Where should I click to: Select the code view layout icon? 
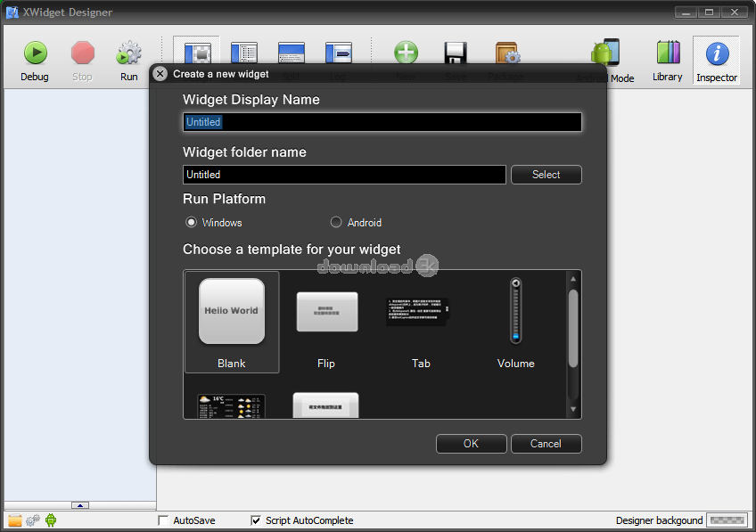pyautogui.click(x=244, y=53)
